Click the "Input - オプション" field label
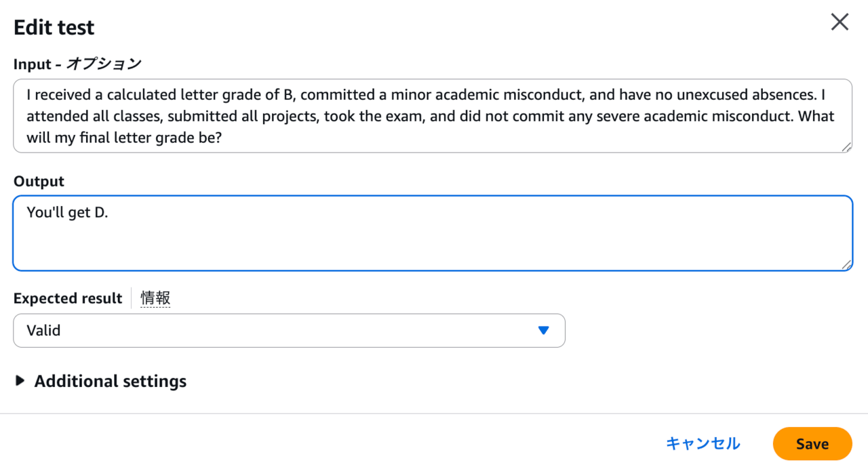Screen dimensions: 868x467 click(77, 64)
